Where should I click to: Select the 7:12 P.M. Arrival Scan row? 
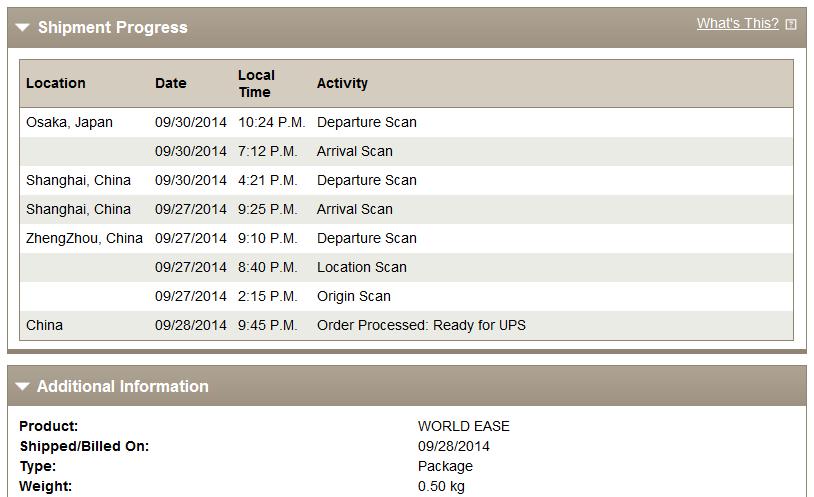pos(406,152)
